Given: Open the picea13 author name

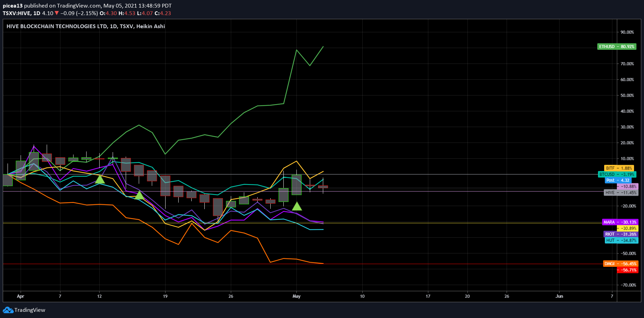Looking at the screenshot, I should point(13,6).
